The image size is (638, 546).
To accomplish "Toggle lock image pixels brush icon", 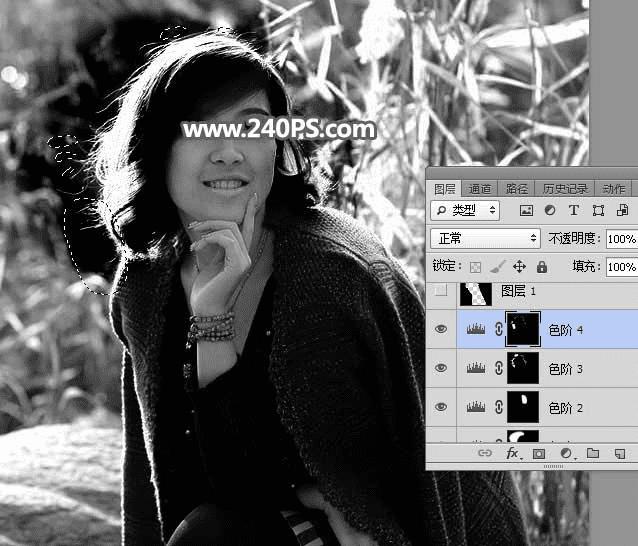I will pyautogui.click(x=497, y=267).
